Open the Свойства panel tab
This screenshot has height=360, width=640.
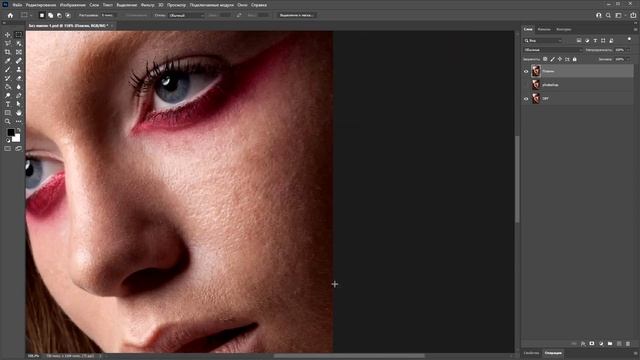pyautogui.click(x=531, y=353)
